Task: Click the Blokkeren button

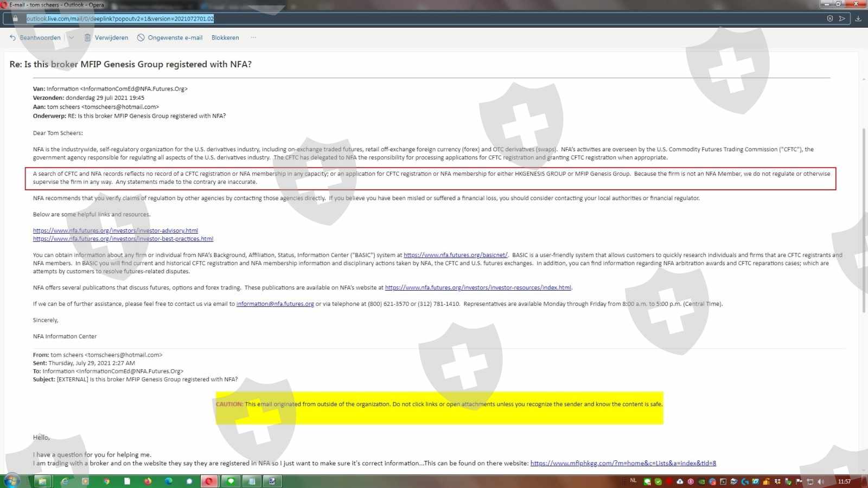Action: 225,38
